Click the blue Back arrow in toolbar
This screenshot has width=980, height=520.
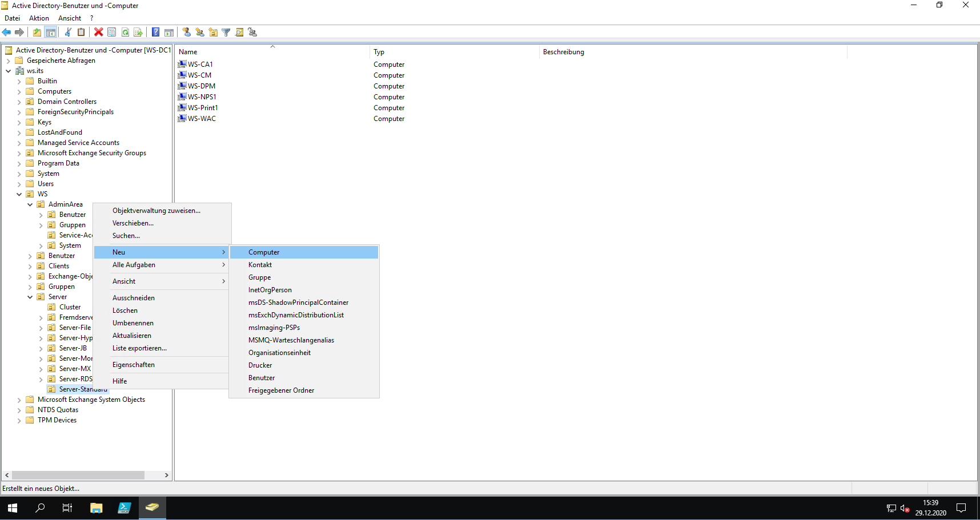click(x=7, y=33)
